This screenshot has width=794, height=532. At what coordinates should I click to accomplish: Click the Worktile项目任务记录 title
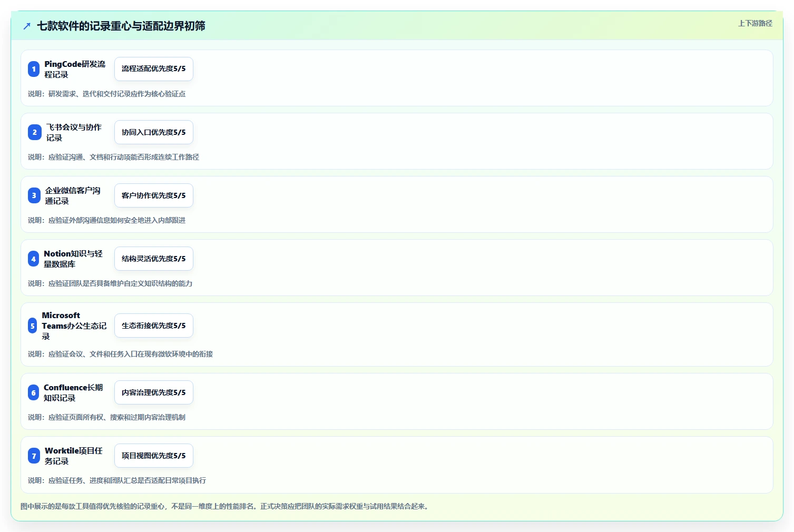click(x=74, y=456)
